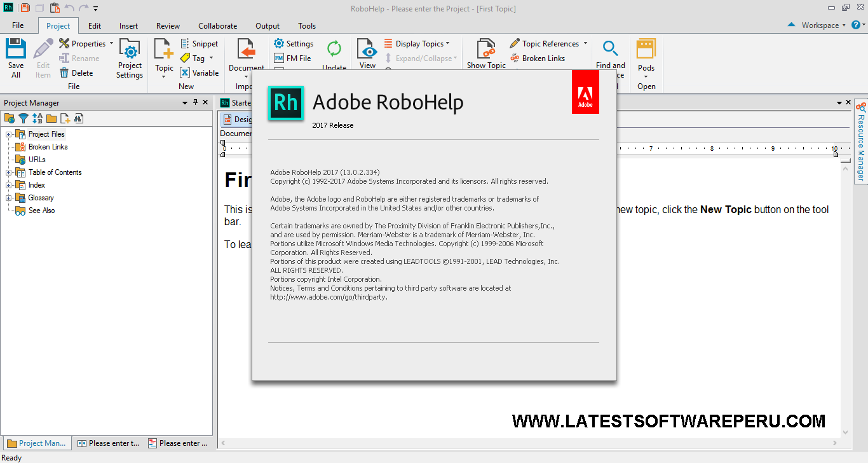Expand the Index tree node
The height and width of the screenshot is (463, 868).
pos(9,185)
